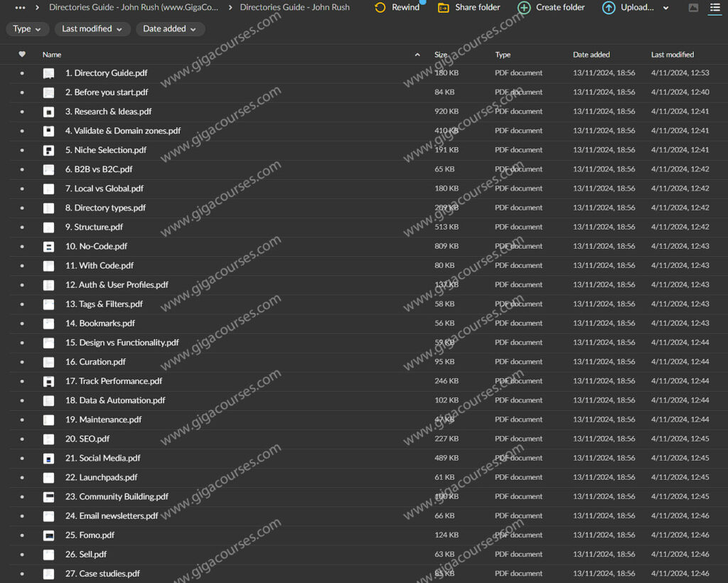728x583 pixels.
Task: Toggle favourite dot for 1. Directory Guide.pdf
Action: (22, 73)
